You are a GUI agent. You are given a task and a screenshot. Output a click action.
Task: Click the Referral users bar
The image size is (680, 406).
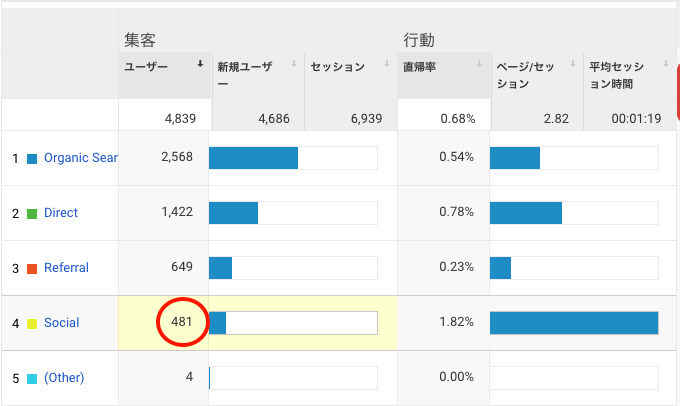click(x=220, y=268)
